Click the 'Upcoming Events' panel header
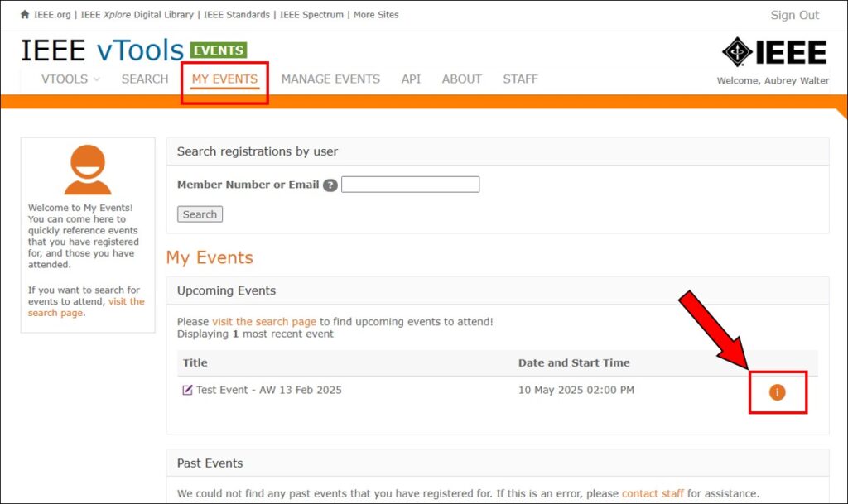 (x=497, y=290)
